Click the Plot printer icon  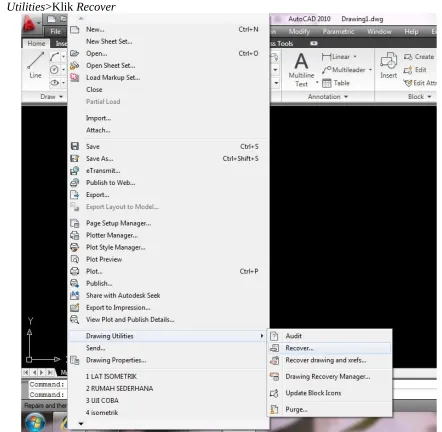75,271
